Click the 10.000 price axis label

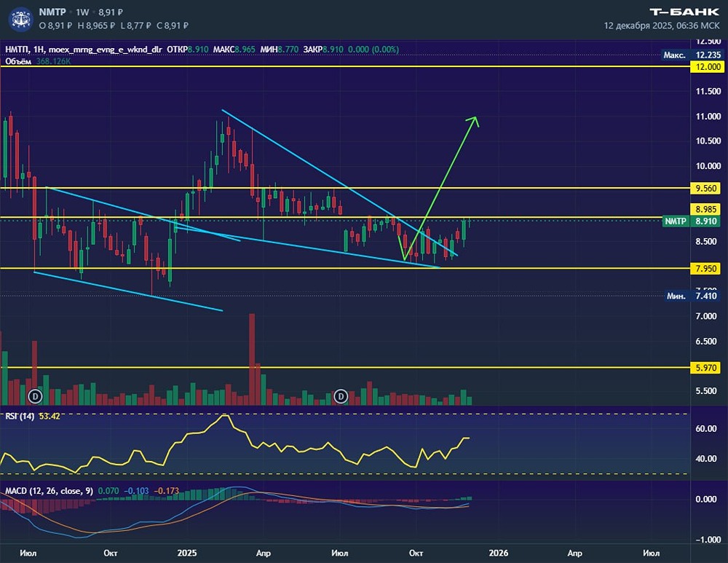click(x=708, y=166)
